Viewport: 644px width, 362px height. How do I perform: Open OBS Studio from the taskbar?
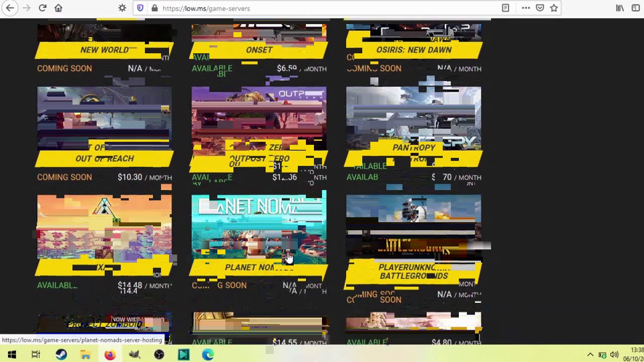click(x=159, y=354)
